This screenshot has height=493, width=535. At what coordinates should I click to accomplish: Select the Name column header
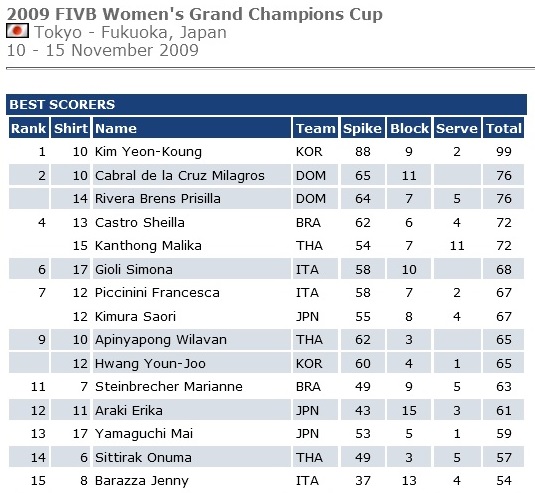pos(192,128)
